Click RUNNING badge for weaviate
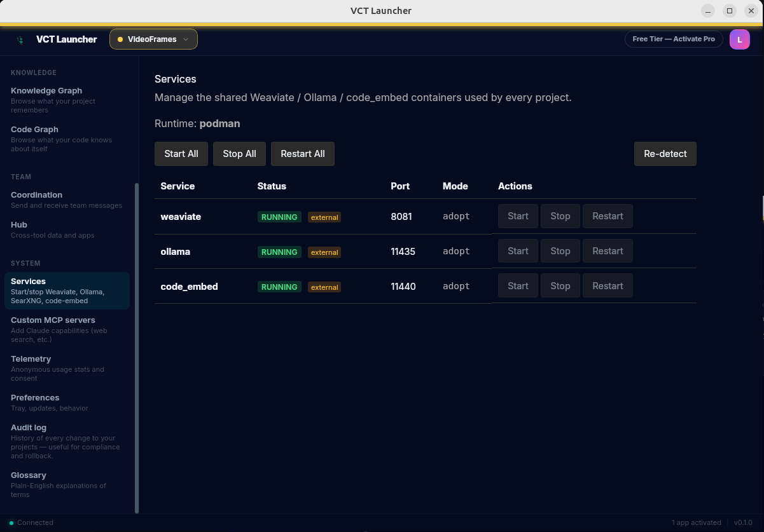Screen dimensions: 764x532 279,217
